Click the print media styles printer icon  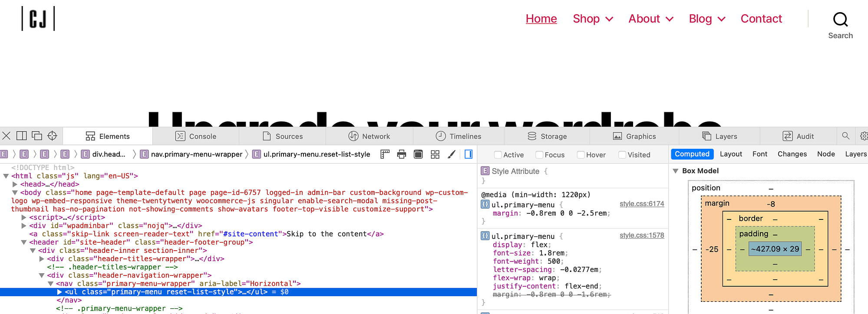(x=402, y=154)
